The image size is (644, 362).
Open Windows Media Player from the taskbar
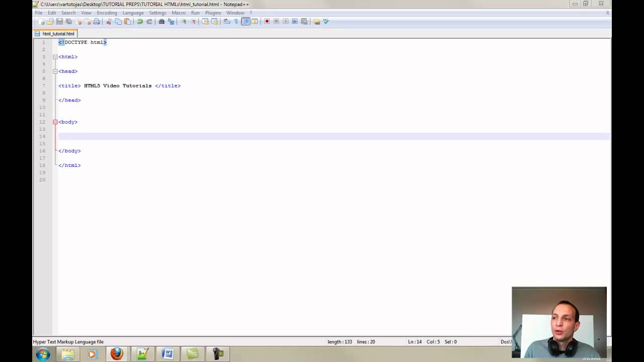(x=92, y=354)
